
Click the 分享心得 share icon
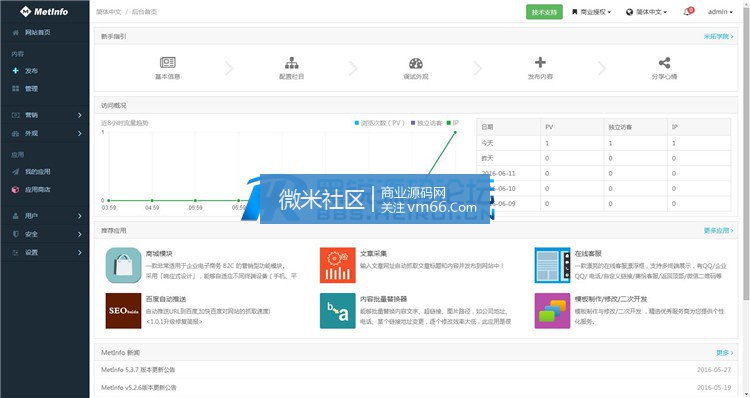click(x=664, y=63)
